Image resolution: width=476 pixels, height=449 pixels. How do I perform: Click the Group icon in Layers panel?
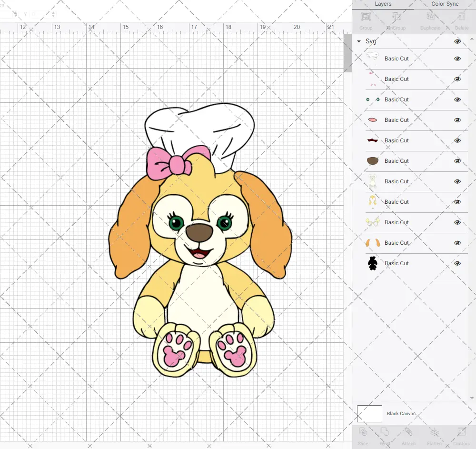click(x=366, y=16)
